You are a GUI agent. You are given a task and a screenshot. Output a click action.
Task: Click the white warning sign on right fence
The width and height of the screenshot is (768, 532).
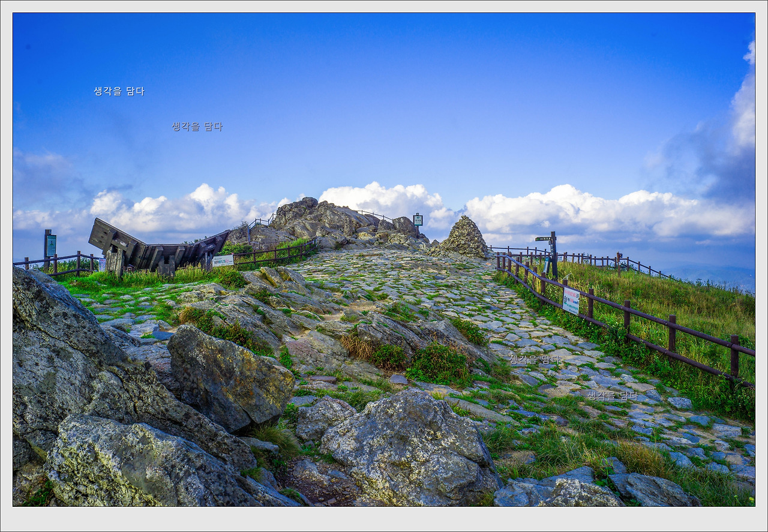click(x=571, y=300)
